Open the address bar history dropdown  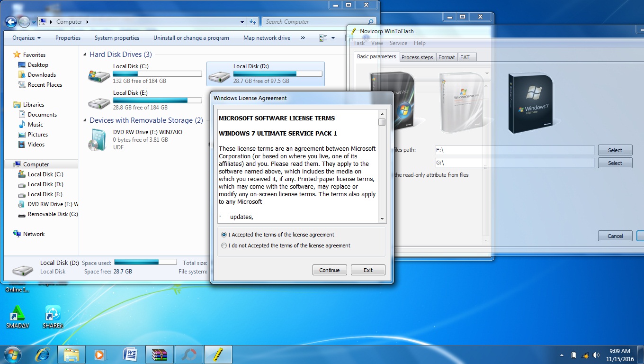click(243, 22)
